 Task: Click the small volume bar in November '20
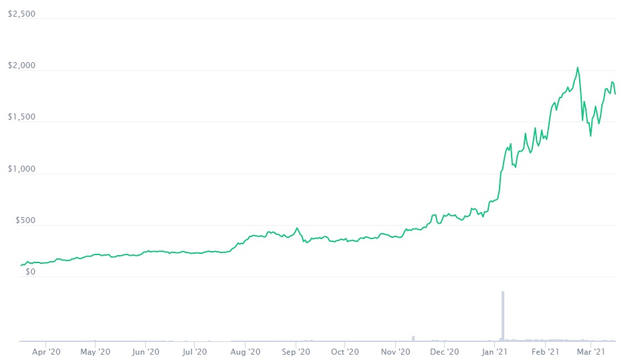pos(413,338)
